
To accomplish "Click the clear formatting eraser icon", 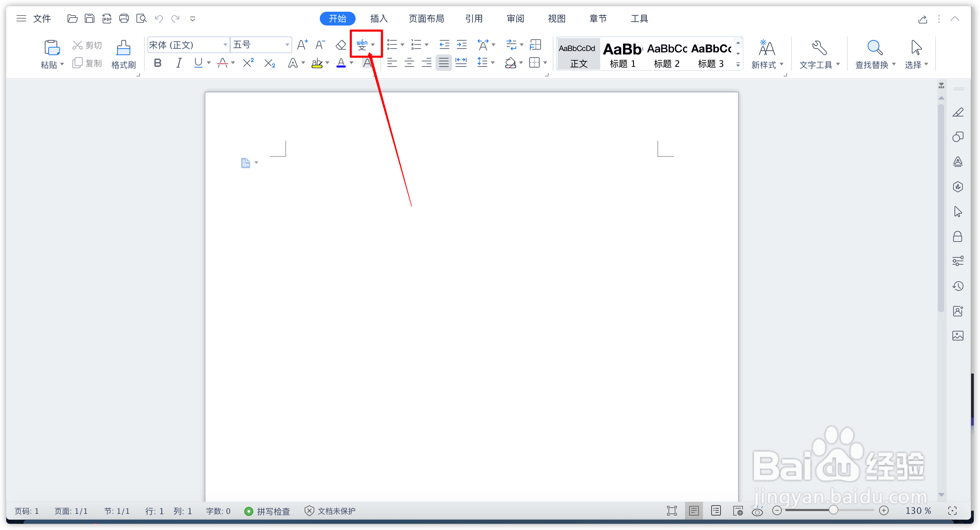I will click(340, 45).
